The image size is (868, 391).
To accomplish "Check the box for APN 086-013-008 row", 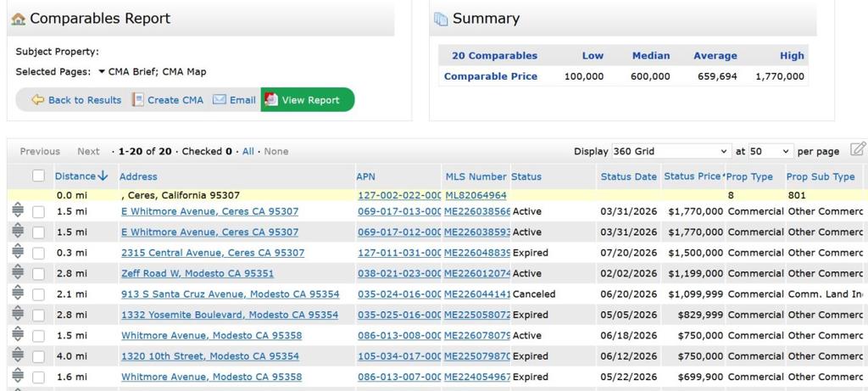I will coord(38,336).
